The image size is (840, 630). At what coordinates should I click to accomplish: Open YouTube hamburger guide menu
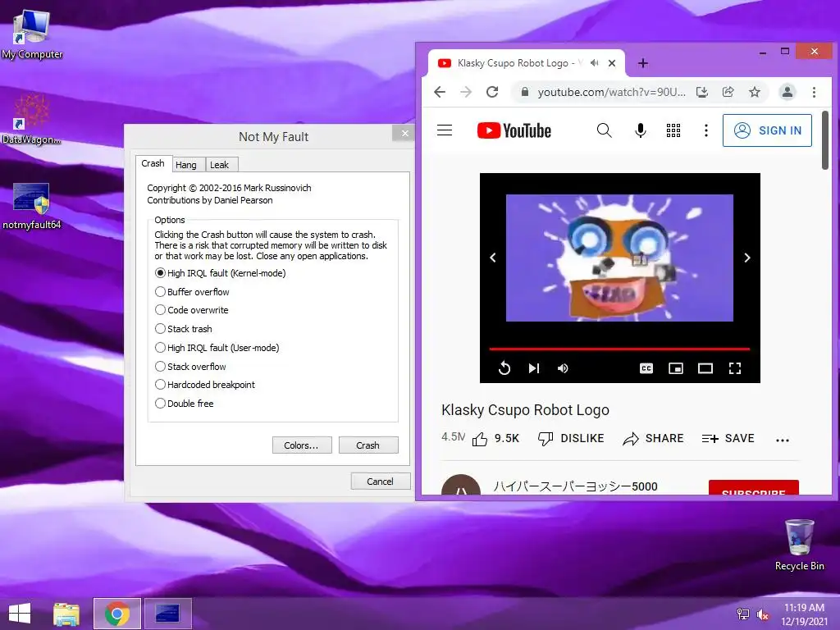coord(445,130)
